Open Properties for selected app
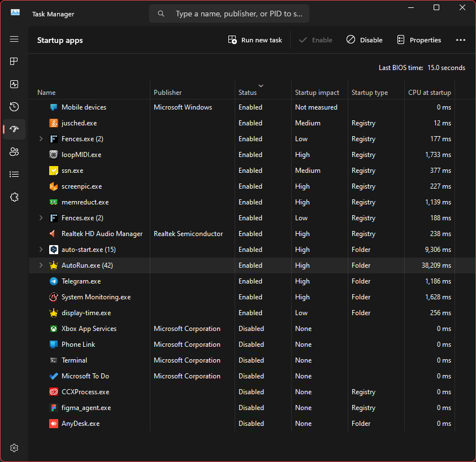Image resolution: width=476 pixels, height=462 pixels. click(x=419, y=40)
